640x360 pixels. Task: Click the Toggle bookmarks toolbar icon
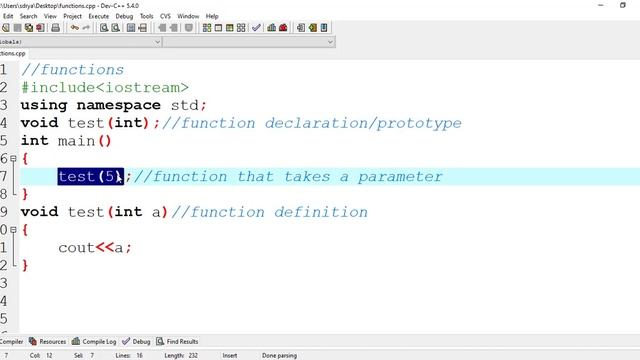point(313,28)
